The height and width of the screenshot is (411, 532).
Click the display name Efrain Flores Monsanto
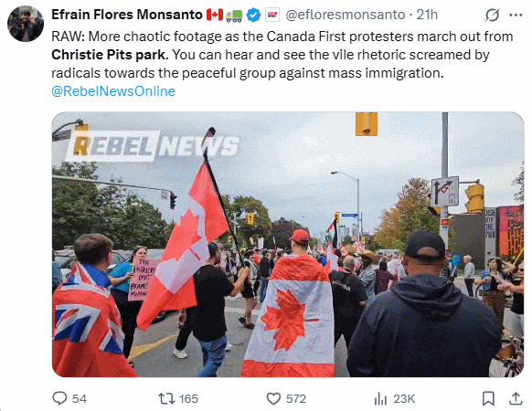[x=127, y=15]
